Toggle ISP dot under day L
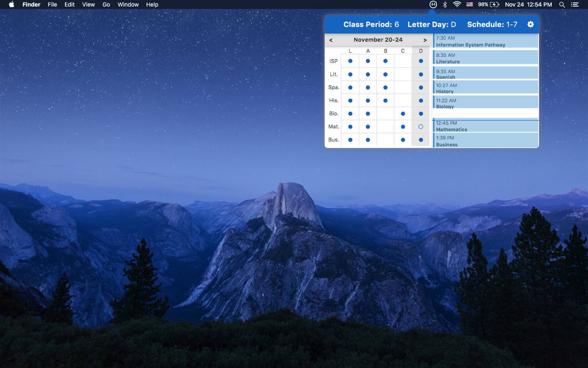588x368 pixels. click(350, 61)
